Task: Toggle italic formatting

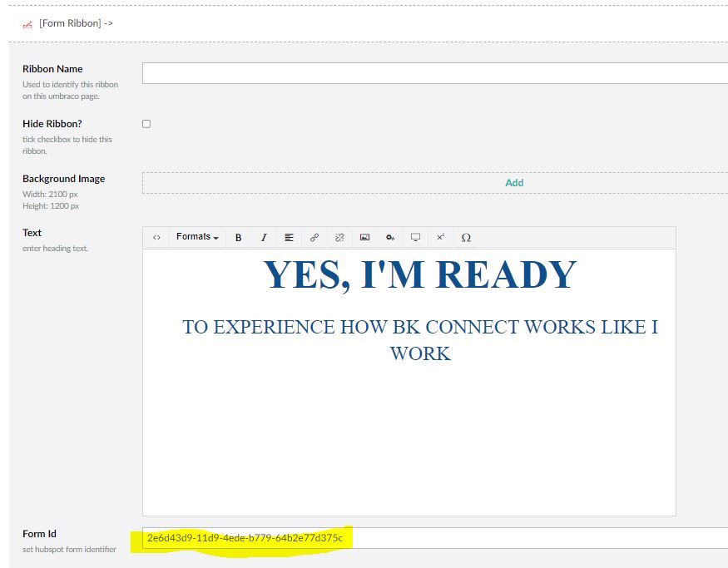Action: pos(264,238)
